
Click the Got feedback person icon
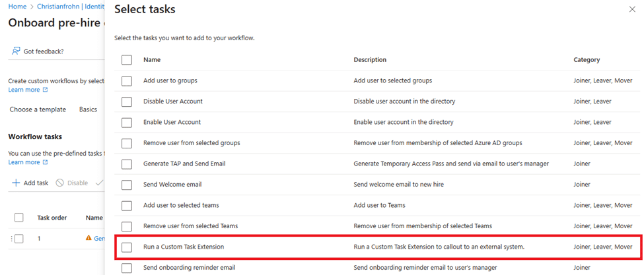pos(16,51)
